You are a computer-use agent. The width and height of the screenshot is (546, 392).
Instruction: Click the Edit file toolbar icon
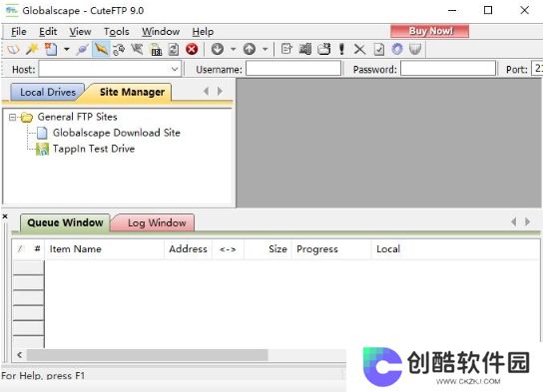(x=286, y=49)
